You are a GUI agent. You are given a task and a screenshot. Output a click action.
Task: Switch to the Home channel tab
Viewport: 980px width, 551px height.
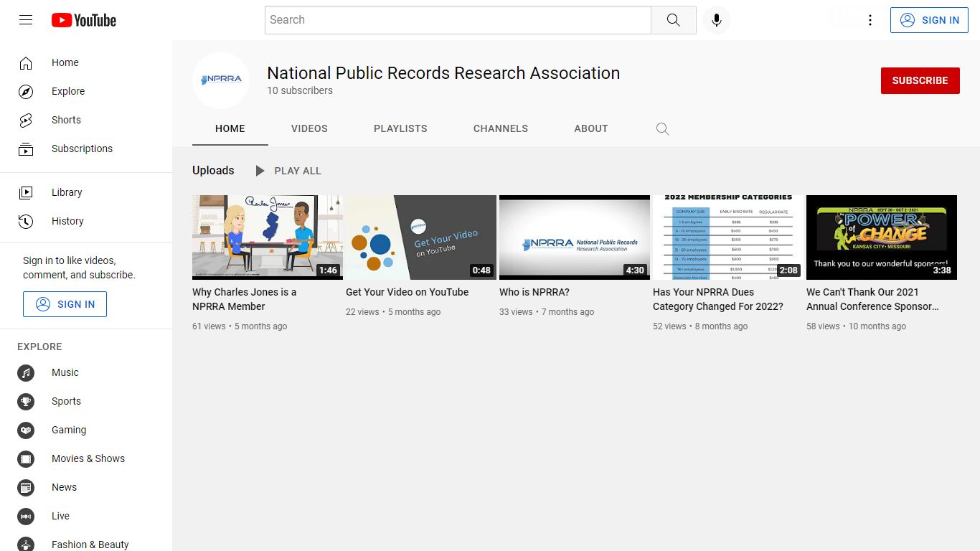coord(230,128)
